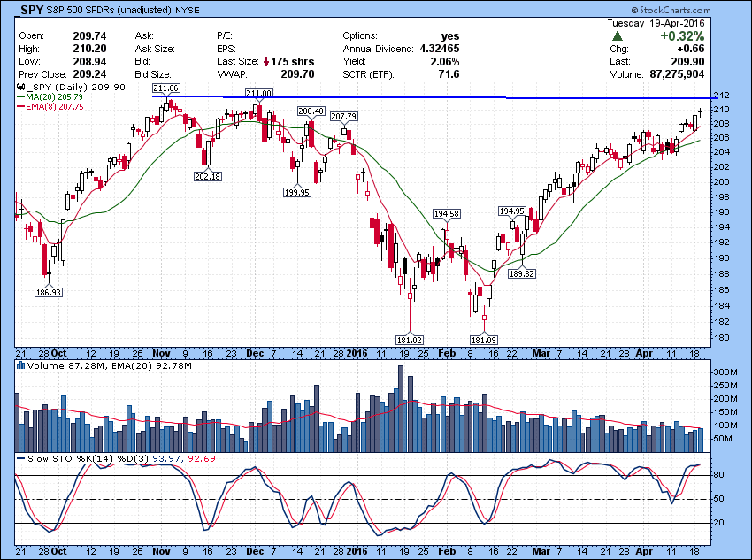Click the 300M volume axis label
Viewport: 752px width, 560px height.
coord(725,372)
